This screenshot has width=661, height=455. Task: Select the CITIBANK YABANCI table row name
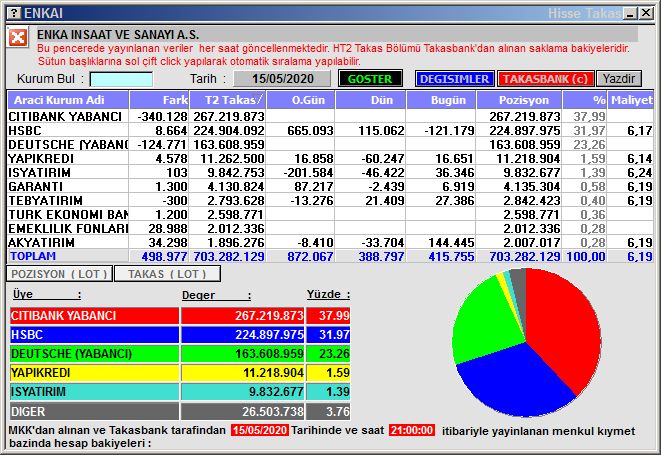click(x=65, y=116)
